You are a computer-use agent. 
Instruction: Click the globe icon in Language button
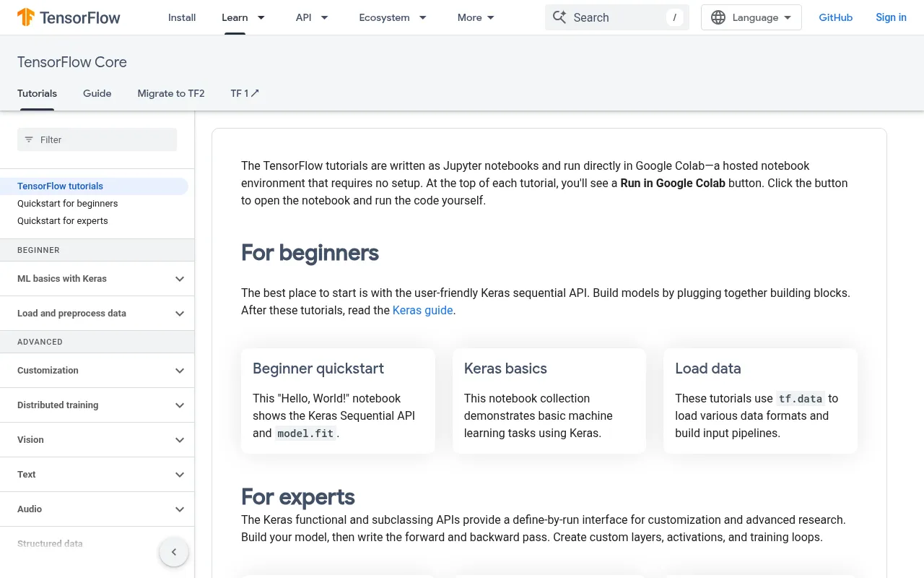click(x=718, y=17)
